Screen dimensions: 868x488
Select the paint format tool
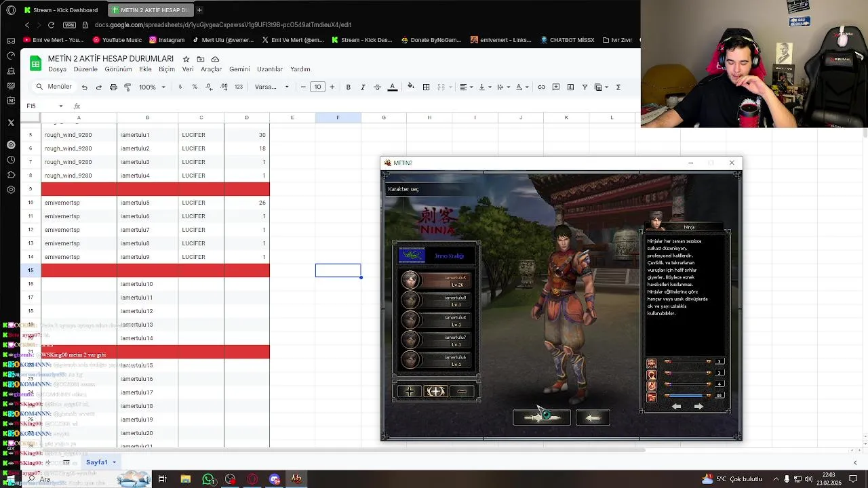[127, 87]
